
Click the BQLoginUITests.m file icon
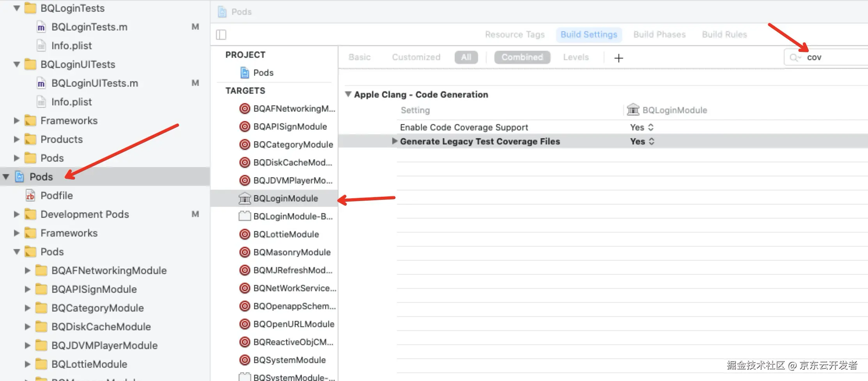(x=41, y=83)
